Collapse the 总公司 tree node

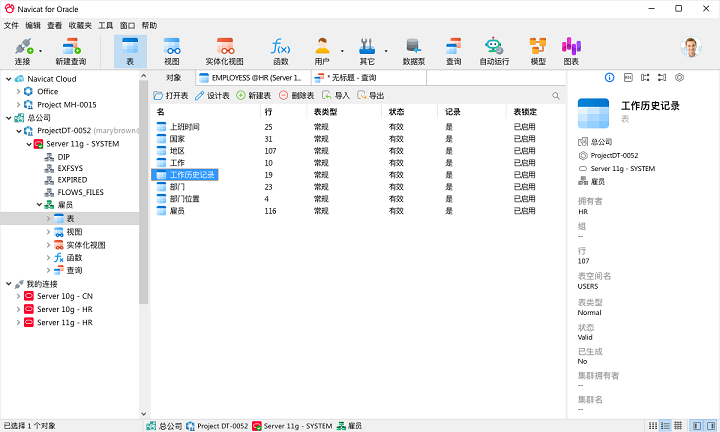click(8, 118)
